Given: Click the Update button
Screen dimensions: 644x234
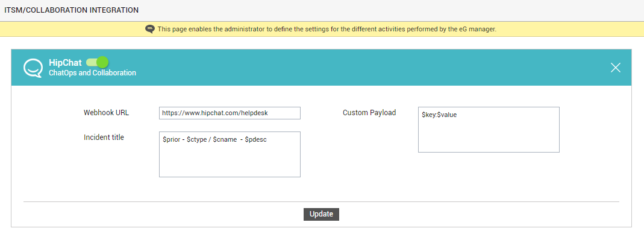Looking at the screenshot, I should point(321,214).
